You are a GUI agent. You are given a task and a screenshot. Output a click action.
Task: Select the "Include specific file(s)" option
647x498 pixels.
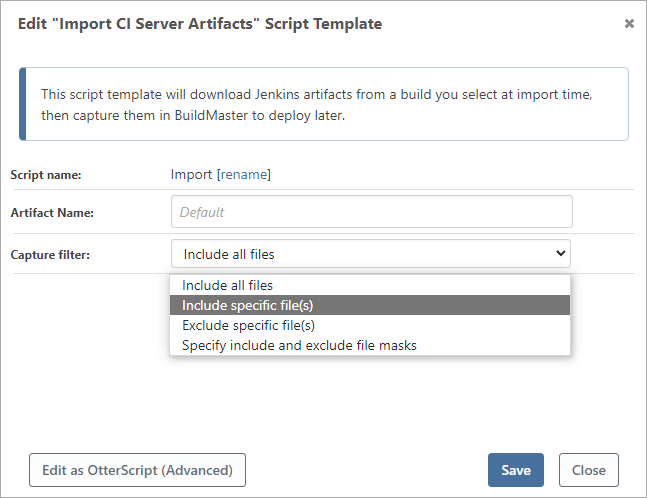click(x=248, y=305)
